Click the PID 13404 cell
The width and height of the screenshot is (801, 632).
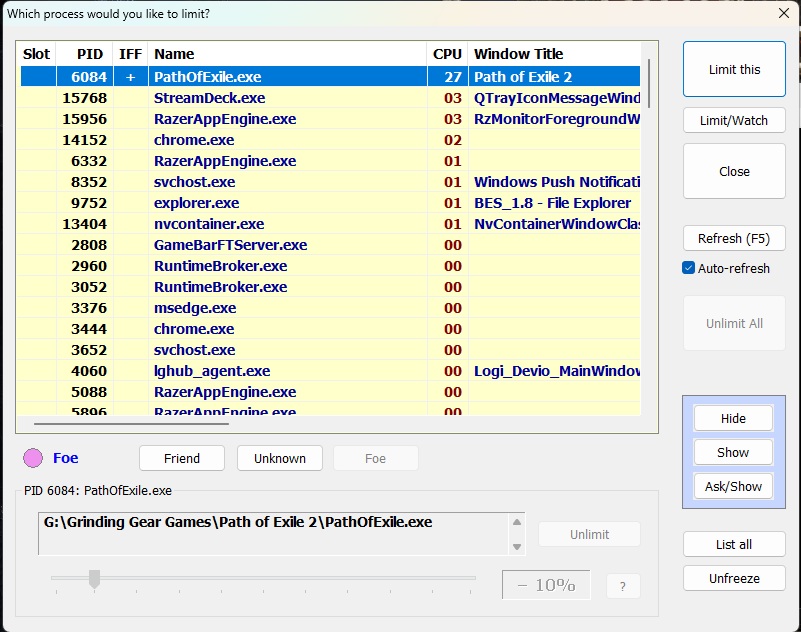[84, 223]
